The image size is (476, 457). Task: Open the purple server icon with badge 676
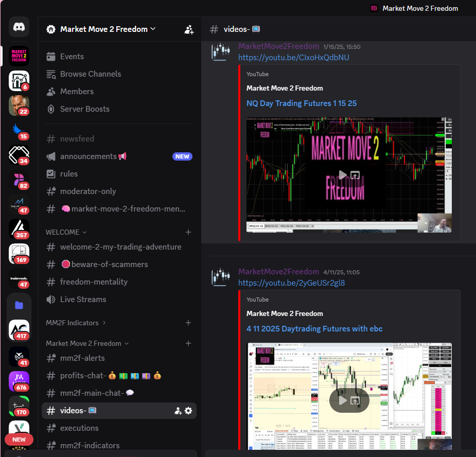coord(19,381)
